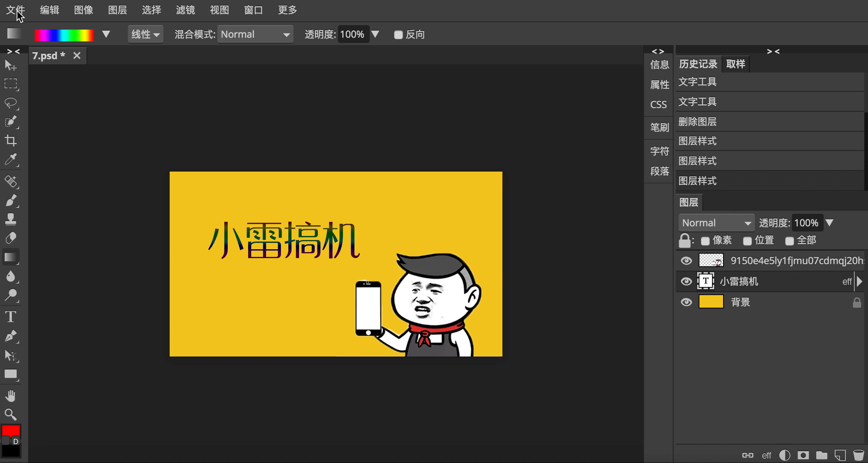868x463 pixels.
Task: Open the 线性 gradient type dropdown
Action: click(x=146, y=34)
